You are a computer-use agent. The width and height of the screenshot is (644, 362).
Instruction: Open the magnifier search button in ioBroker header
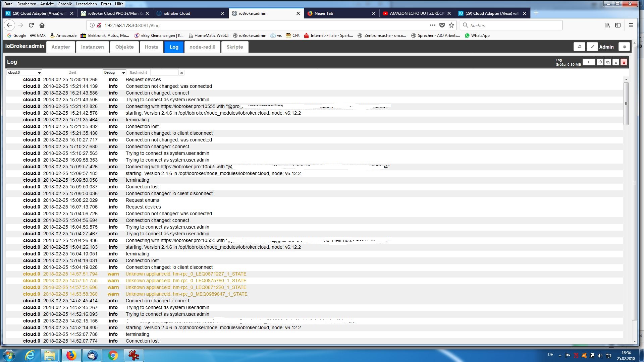pyautogui.click(x=579, y=47)
